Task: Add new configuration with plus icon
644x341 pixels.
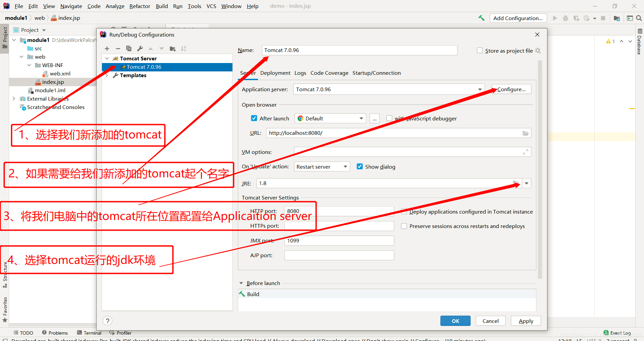Action: (107, 49)
